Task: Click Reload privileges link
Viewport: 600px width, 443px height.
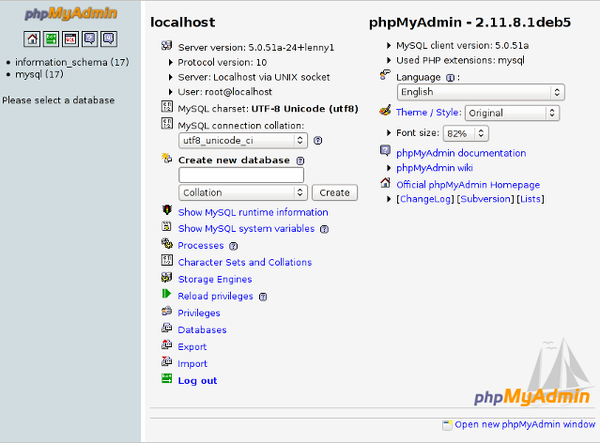Action: 215,296
